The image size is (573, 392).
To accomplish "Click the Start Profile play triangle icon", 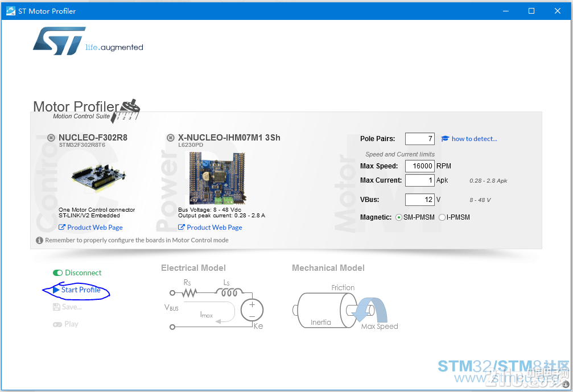I will pos(56,290).
